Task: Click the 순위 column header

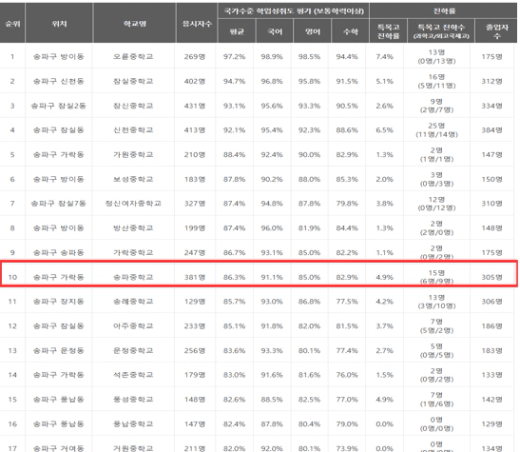Action: pos(12,24)
